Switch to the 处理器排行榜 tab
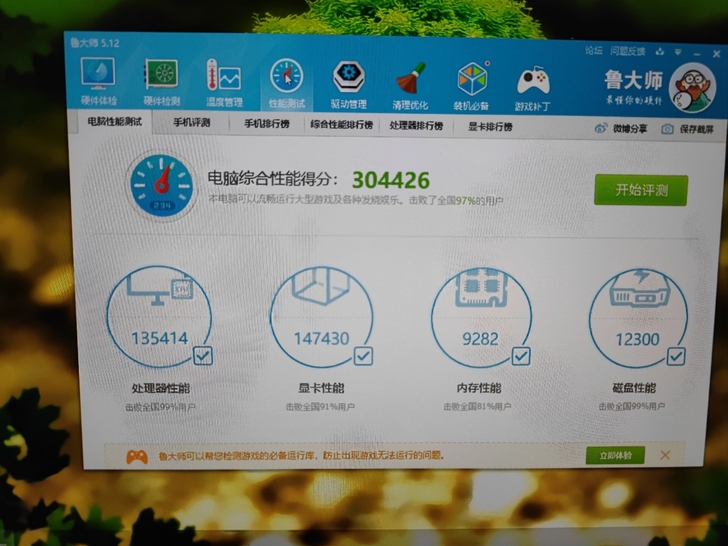Image resolution: width=728 pixels, height=546 pixels. (x=416, y=125)
